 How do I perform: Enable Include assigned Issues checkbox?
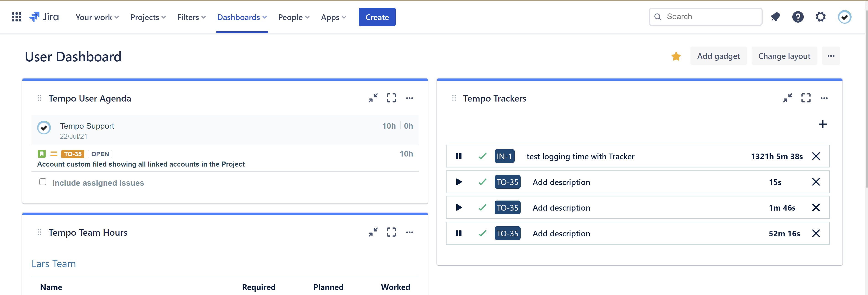click(x=43, y=182)
